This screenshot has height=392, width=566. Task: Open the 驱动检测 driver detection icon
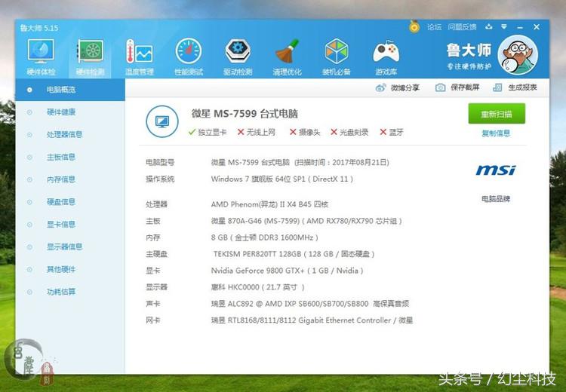pos(238,57)
